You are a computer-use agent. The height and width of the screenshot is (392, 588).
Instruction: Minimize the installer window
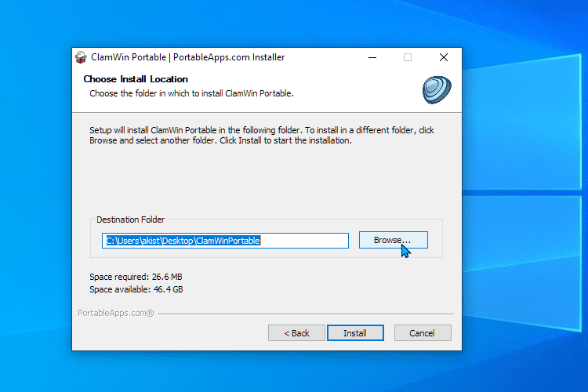pos(372,57)
